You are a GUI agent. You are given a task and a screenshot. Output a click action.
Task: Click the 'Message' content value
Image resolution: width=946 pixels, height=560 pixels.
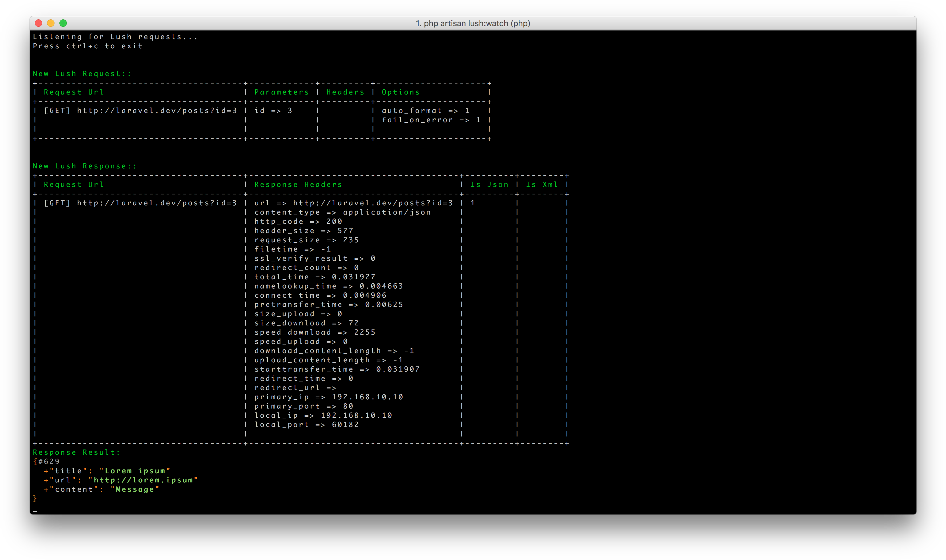pos(135,489)
